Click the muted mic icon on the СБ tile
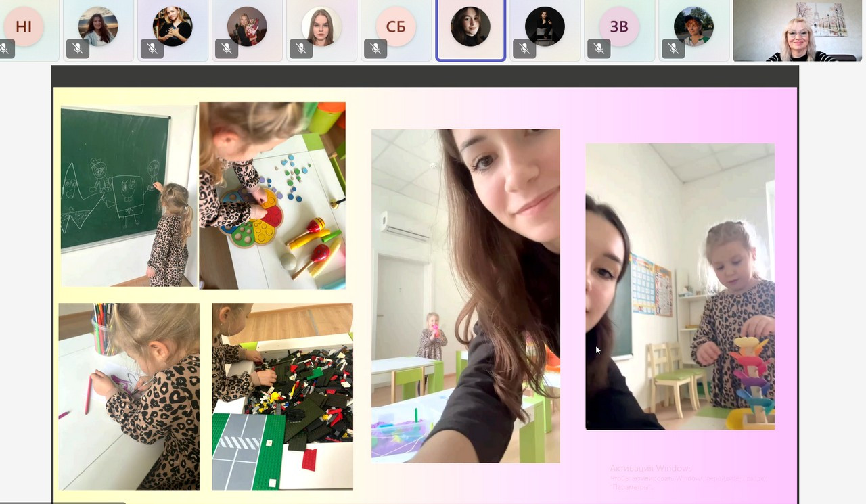Image resolution: width=866 pixels, height=504 pixels. click(375, 49)
